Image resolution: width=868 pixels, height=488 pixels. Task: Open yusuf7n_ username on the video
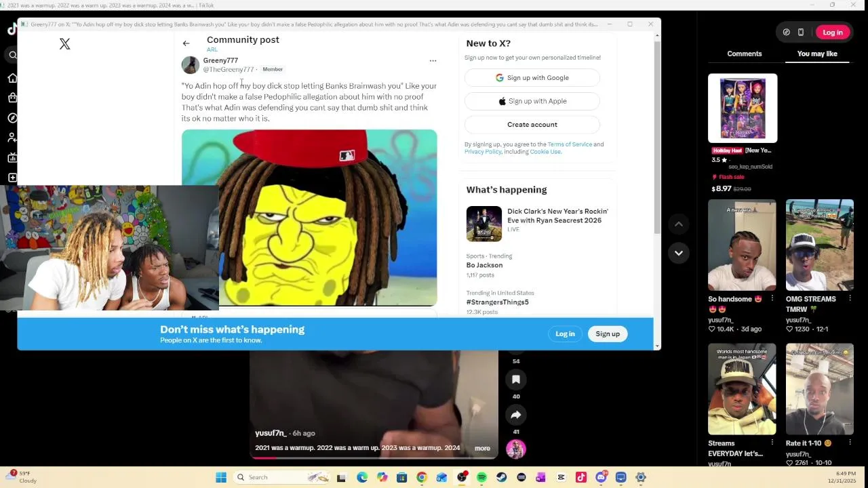point(271,433)
